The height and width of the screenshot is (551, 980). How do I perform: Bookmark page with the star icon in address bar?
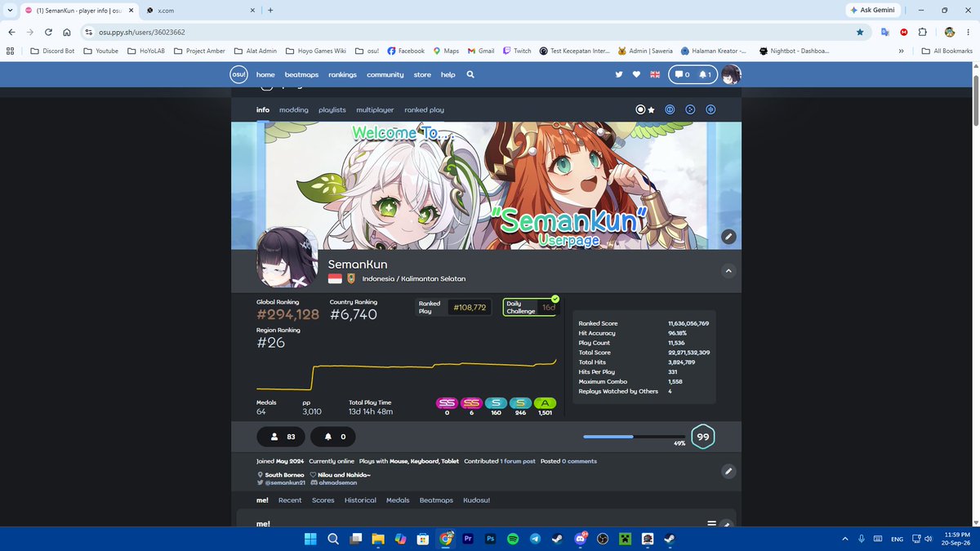click(860, 32)
